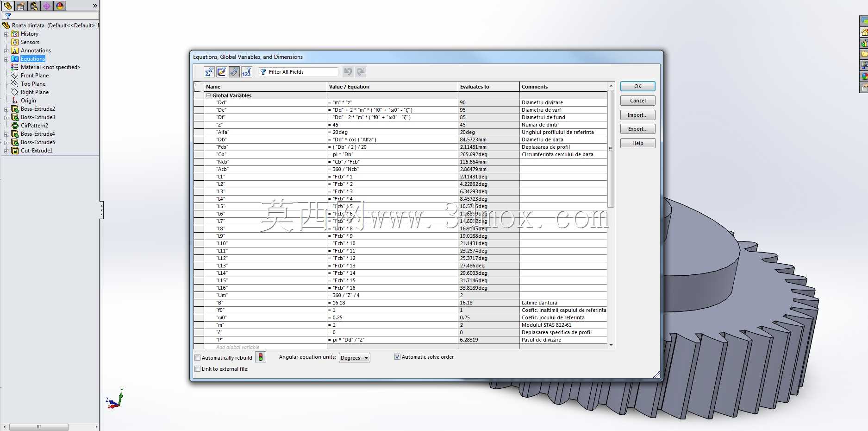Click the "Um" equation 360 / "Z" / 4

click(x=393, y=295)
